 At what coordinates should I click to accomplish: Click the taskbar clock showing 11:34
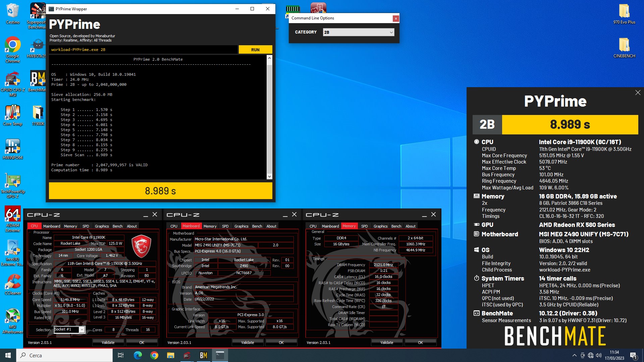point(614,355)
